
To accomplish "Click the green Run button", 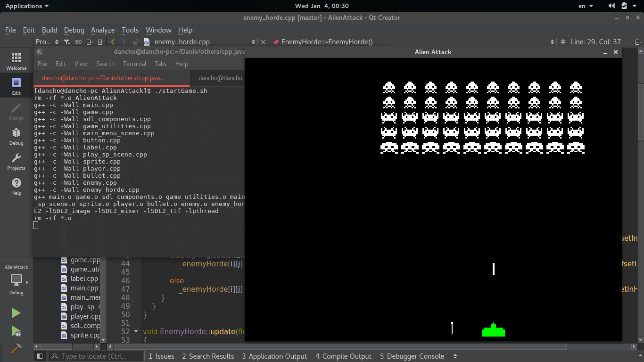I will pos(16,313).
